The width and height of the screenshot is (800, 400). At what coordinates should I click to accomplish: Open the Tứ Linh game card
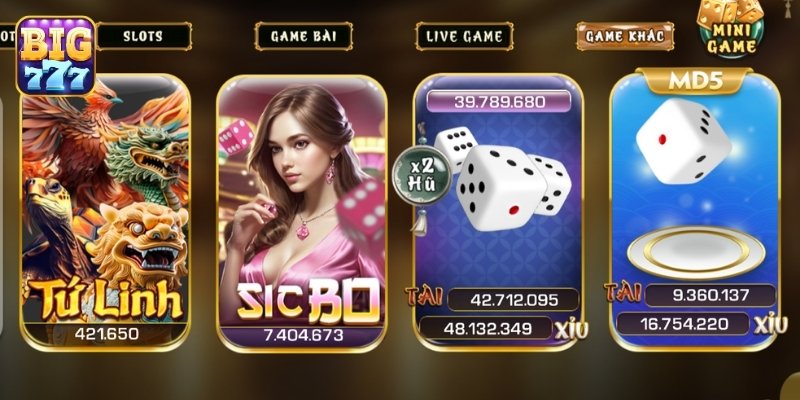(x=106, y=212)
